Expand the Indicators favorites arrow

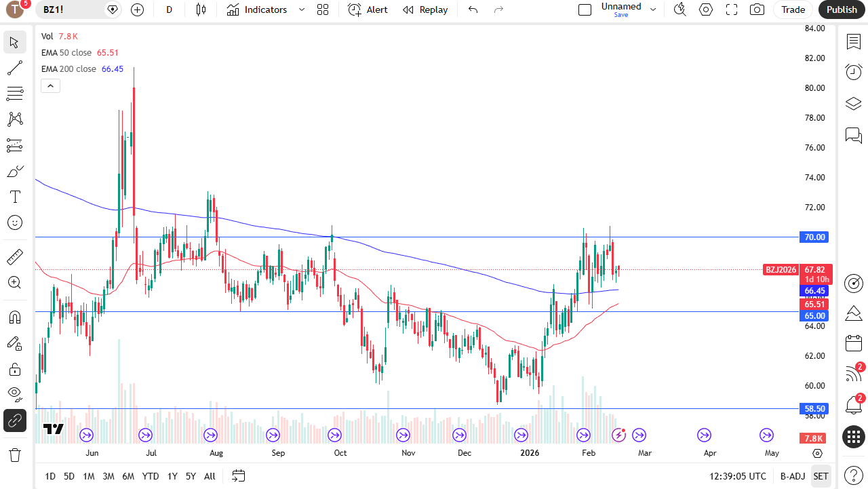[x=302, y=9]
